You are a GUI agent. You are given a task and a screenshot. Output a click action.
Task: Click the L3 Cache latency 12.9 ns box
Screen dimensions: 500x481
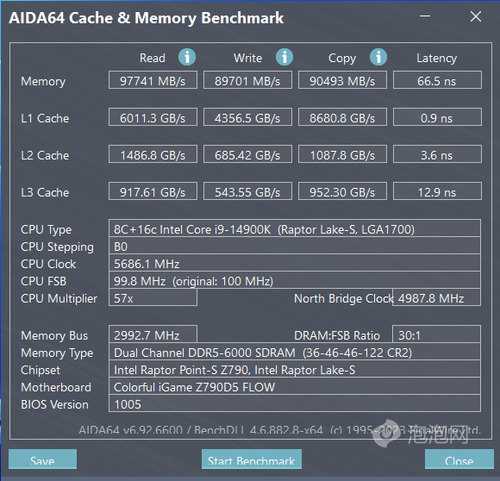click(x=437, y=191)
